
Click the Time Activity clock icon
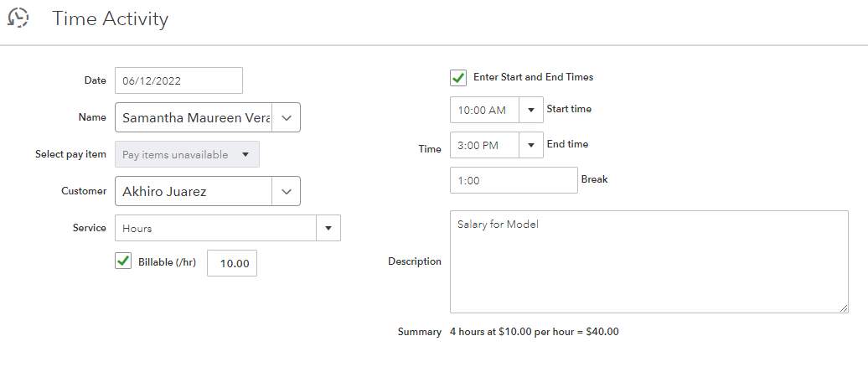(18, 18)
